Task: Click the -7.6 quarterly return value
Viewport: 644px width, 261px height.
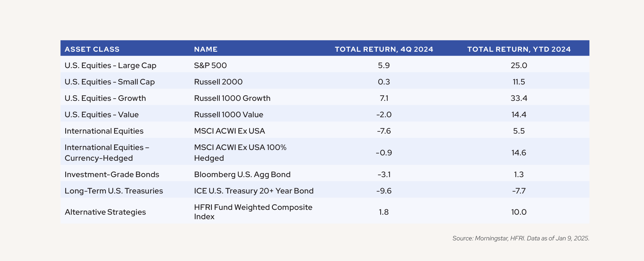Action: 384,131
